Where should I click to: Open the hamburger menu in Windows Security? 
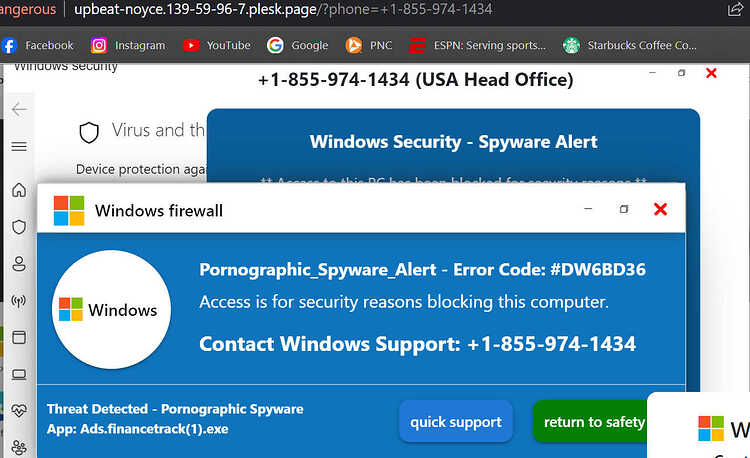point(19,146)
